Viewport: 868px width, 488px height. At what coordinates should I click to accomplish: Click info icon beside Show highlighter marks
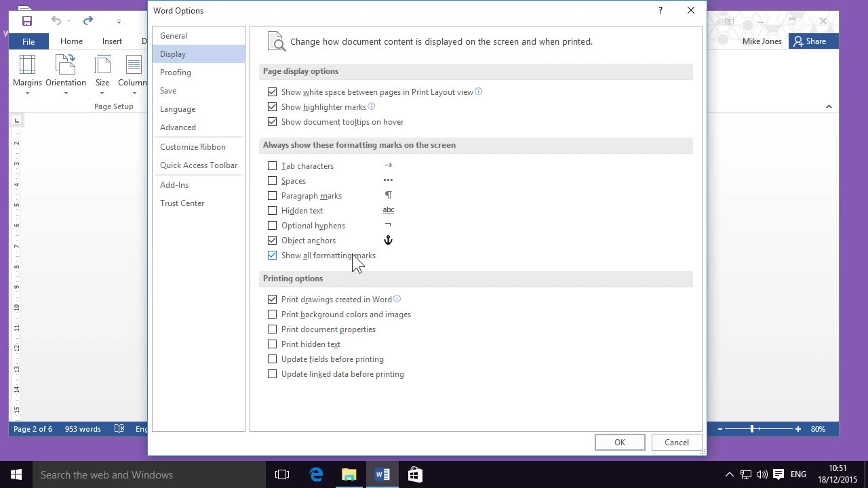point(371,106)
